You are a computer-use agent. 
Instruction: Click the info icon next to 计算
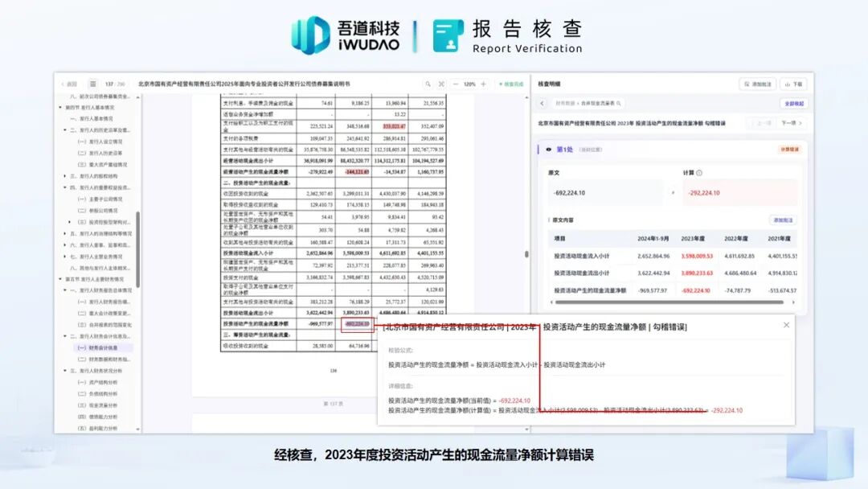(699, 173)
